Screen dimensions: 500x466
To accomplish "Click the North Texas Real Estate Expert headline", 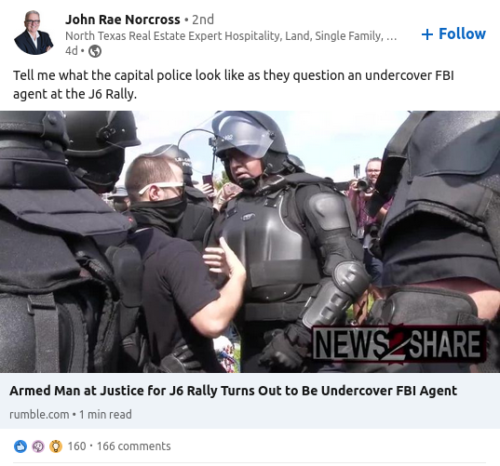I will coord(230,36).
